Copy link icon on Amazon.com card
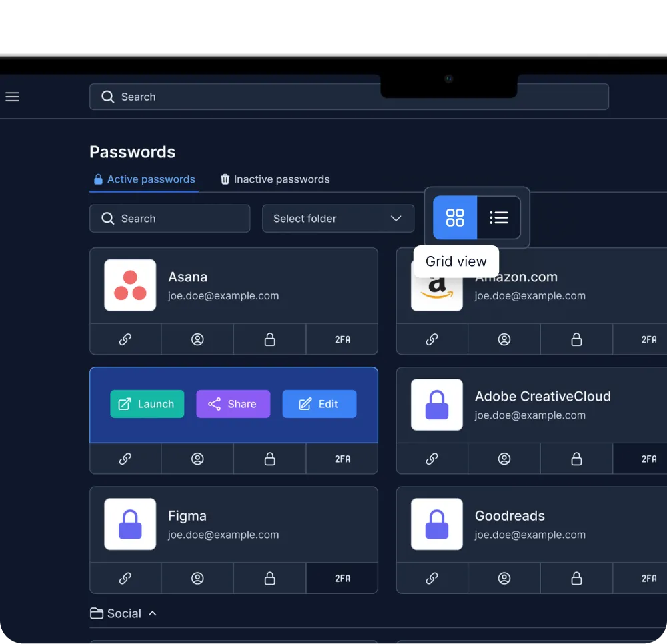667x644 pixels. click(x=432, y=339)
